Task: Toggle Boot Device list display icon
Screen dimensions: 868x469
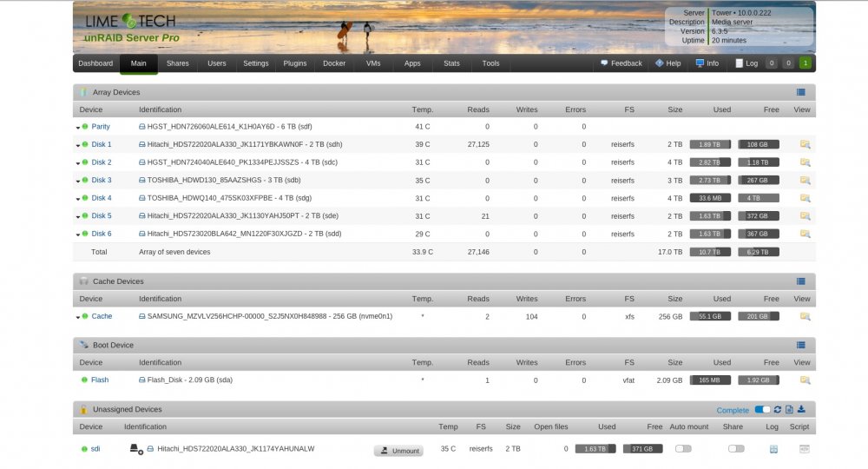Action: click(800, 345)
